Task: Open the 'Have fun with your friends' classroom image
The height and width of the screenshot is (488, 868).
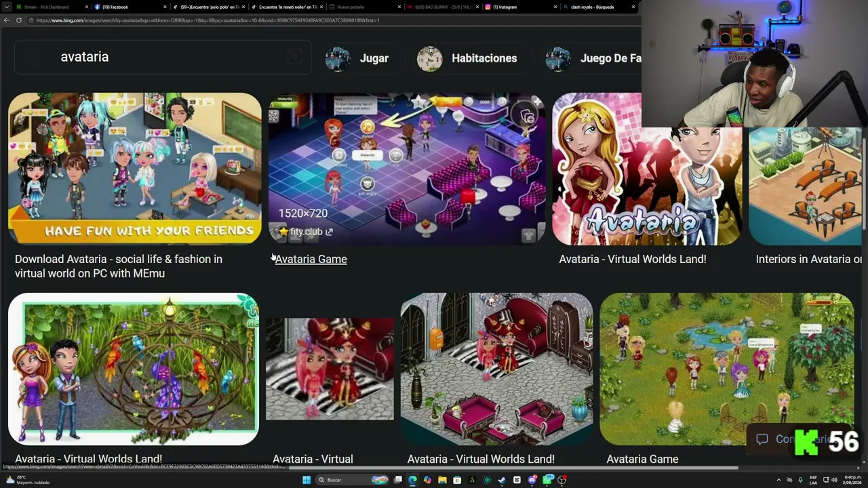Action: (134, 168)
